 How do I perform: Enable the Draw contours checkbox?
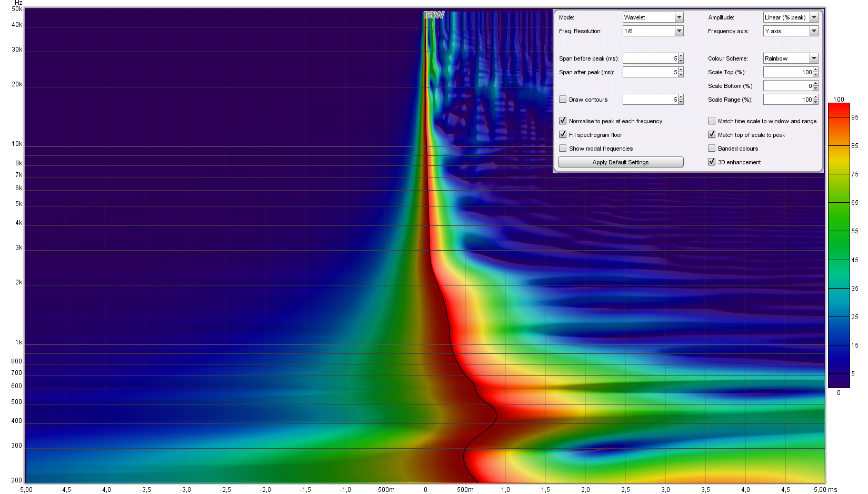[x=563, y=99]
